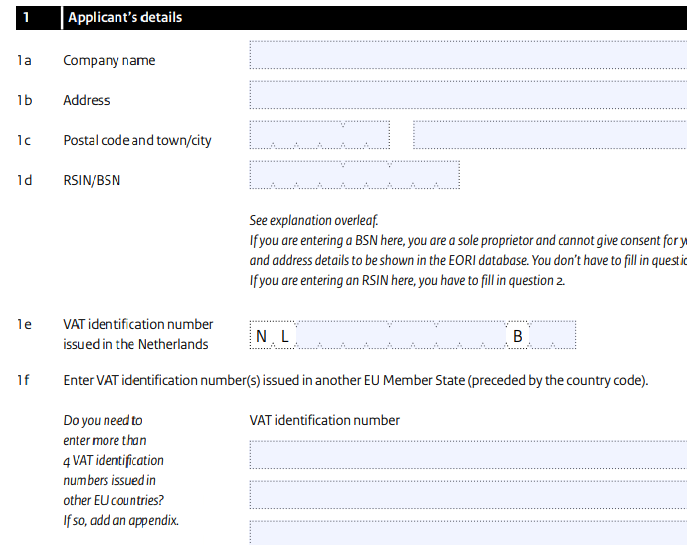This screenshot has height=545, width=687.
Task: Click the NL prefix in VAT field
Action: coord(273,336)
